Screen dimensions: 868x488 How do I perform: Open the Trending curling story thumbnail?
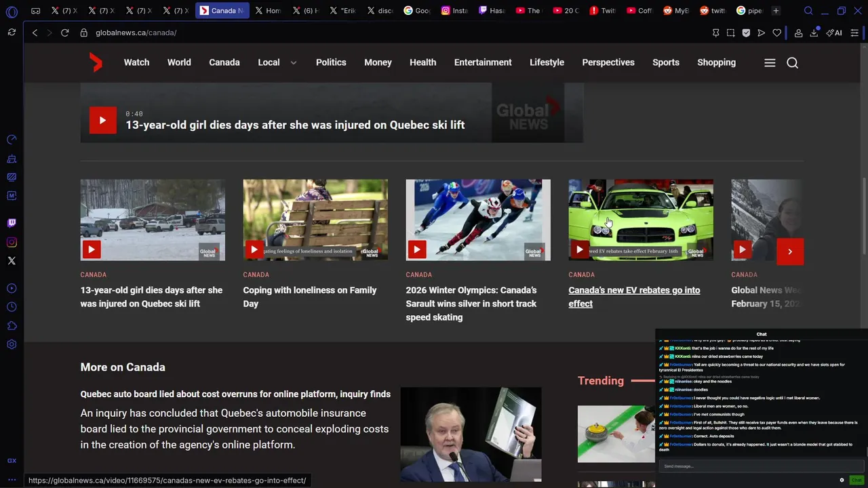coord(616,434)
